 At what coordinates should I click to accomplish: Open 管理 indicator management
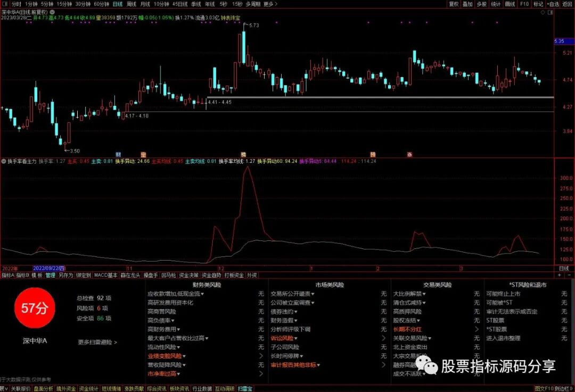(x=50, y=275)
